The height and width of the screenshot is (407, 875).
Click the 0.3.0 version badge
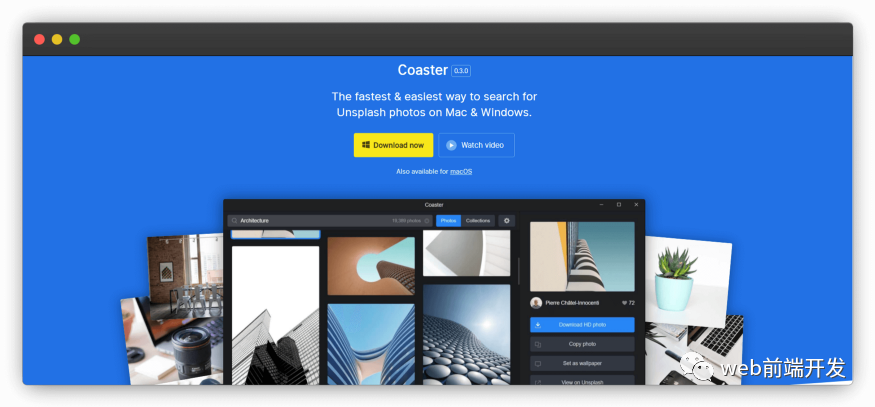coord(461,71)
